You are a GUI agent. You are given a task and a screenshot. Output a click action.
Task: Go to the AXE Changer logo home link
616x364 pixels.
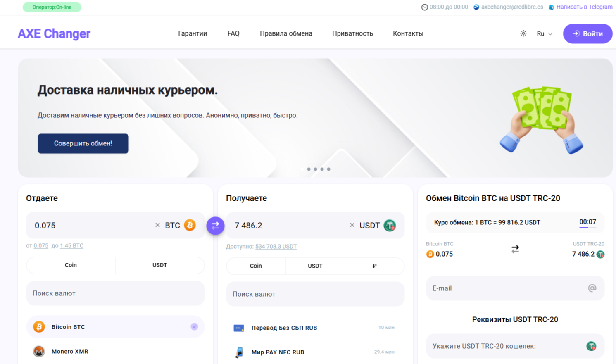coord(54,34)
